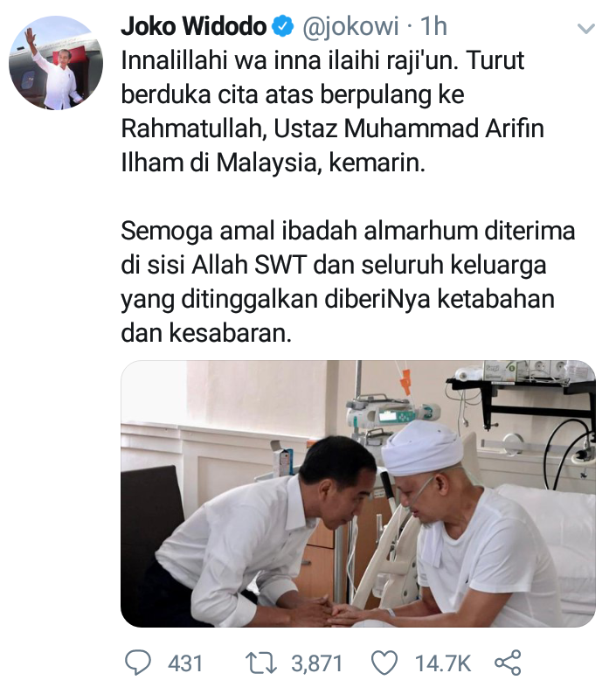Click the @jokowi handle
The width and height of the screenshot is (616, 694).
[350, 26]
